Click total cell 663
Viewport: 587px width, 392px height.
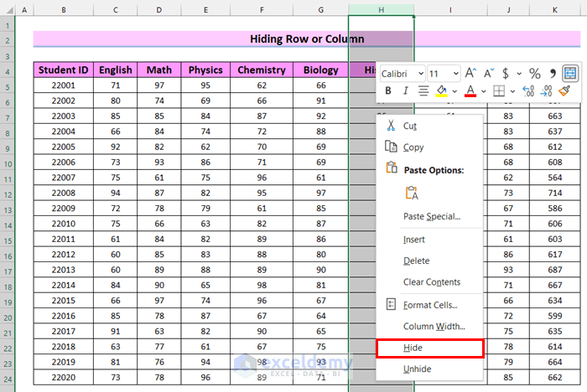555,116
